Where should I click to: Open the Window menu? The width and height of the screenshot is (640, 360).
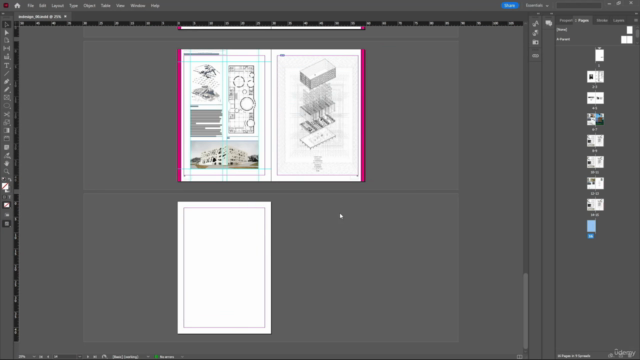pos(138,6)
